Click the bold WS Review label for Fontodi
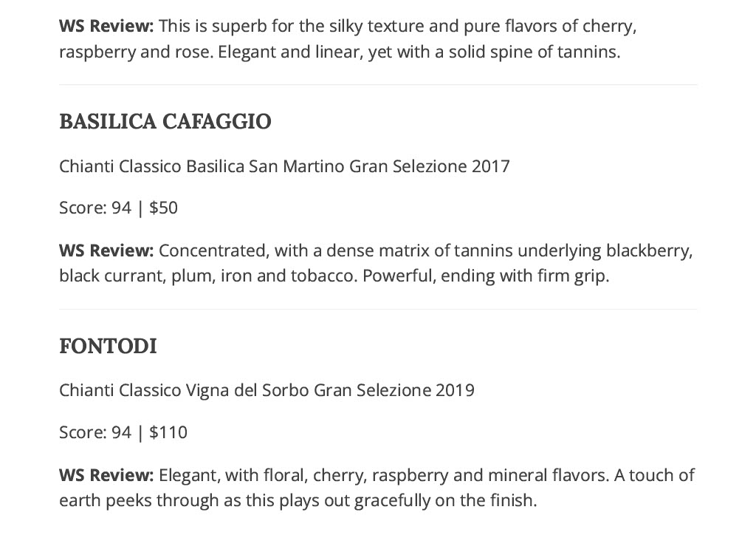756x535 pixels. [x=106, y=474]
